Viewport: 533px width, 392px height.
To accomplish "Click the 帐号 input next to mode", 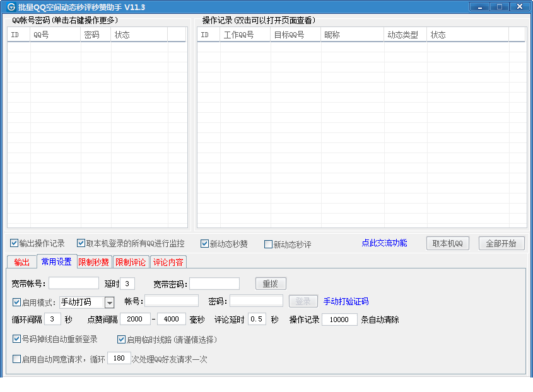I will tap(172, 301).
